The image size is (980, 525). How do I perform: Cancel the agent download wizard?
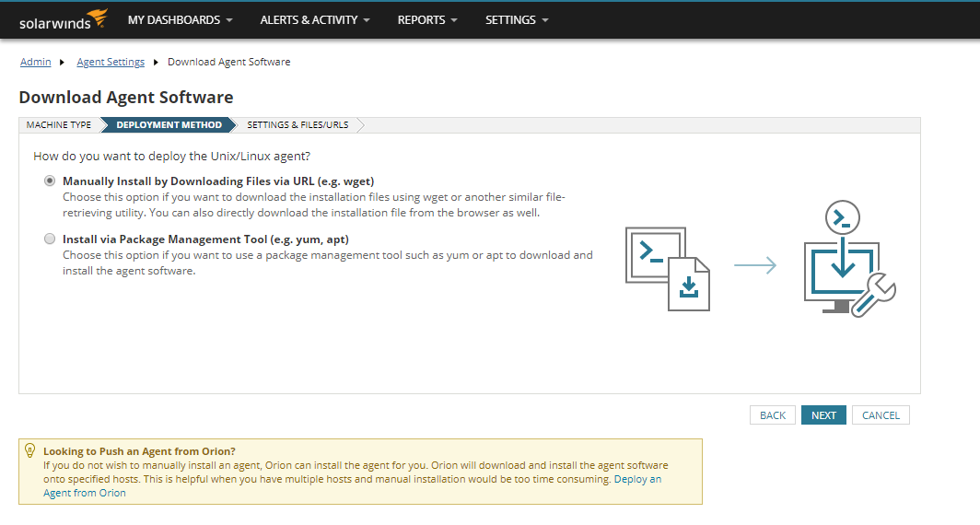point(881,415)
